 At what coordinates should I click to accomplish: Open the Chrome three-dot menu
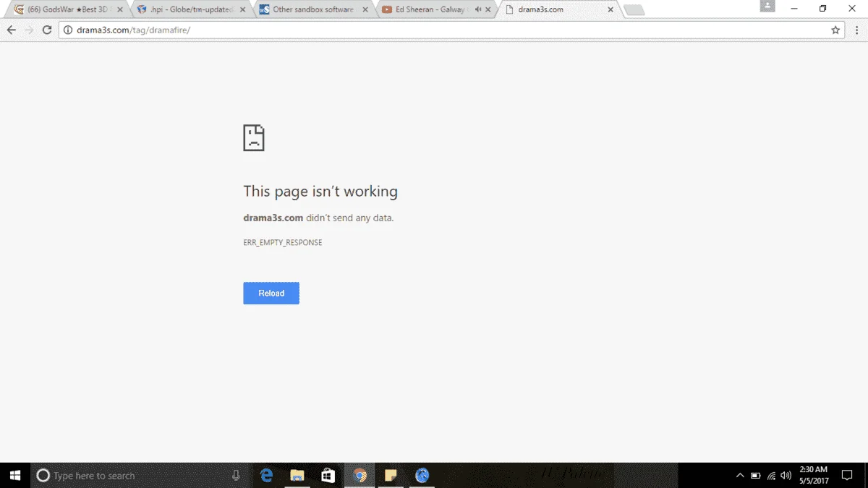856,30
